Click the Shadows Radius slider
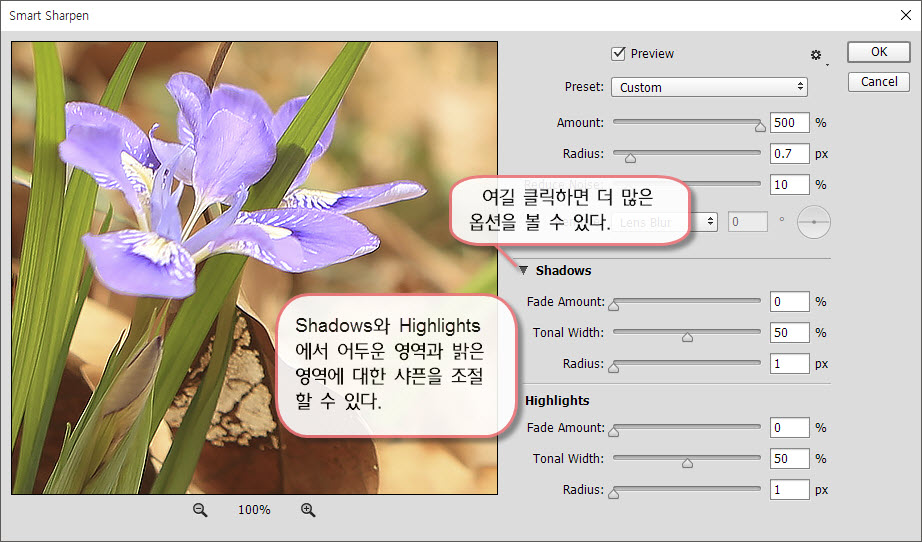Image resolution: width=922 pixels, height=542 pixels. click(x=687, y=363)
